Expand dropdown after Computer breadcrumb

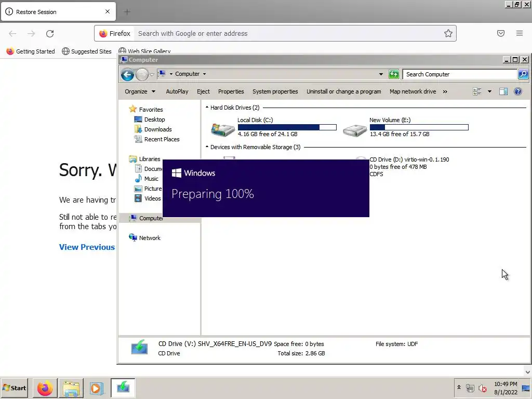click(204, 74)
